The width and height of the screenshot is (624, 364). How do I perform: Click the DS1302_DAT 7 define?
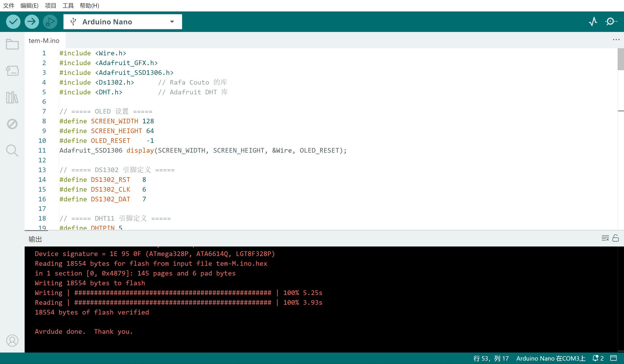[x=103, y=199]
